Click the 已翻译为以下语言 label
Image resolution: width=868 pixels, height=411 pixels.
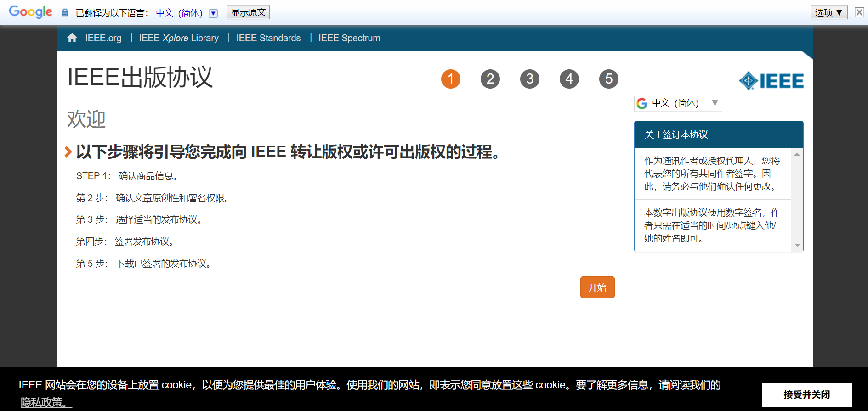112,13
